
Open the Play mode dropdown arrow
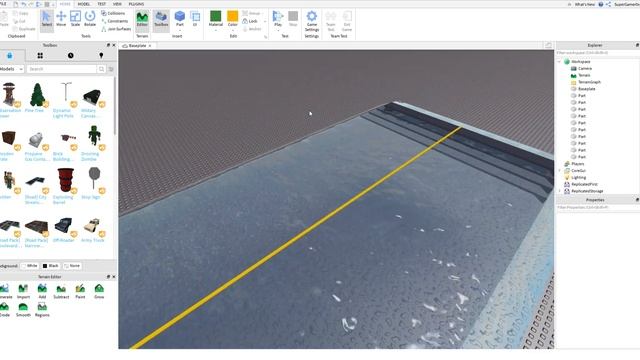click(x=278, y=30)
